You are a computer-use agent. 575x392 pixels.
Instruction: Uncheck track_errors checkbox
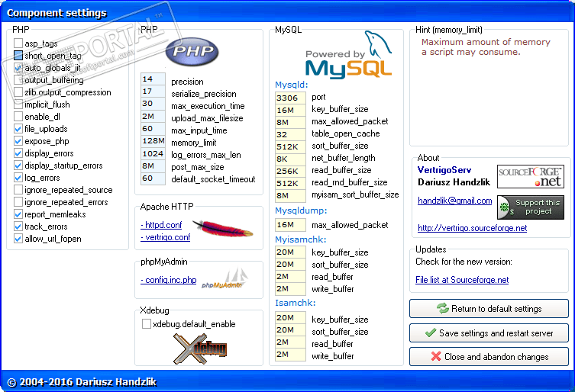pyautogui.click(x=18, y=227)
